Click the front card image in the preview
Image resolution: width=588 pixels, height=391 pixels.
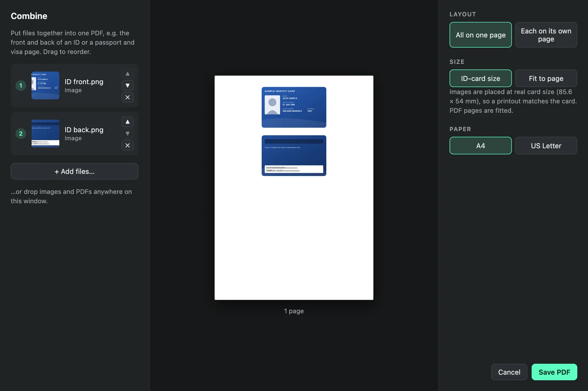click(x=294, y=107)
